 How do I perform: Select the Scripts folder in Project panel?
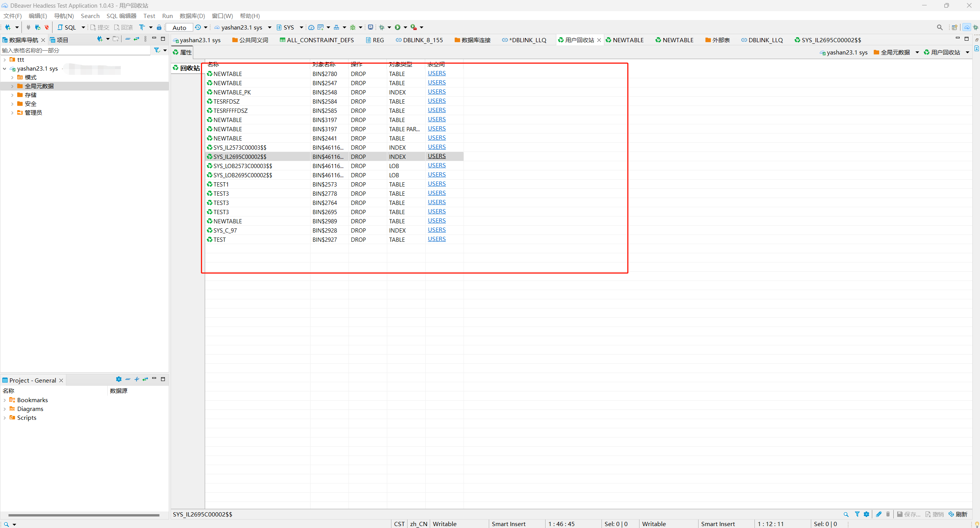point(23,417)
